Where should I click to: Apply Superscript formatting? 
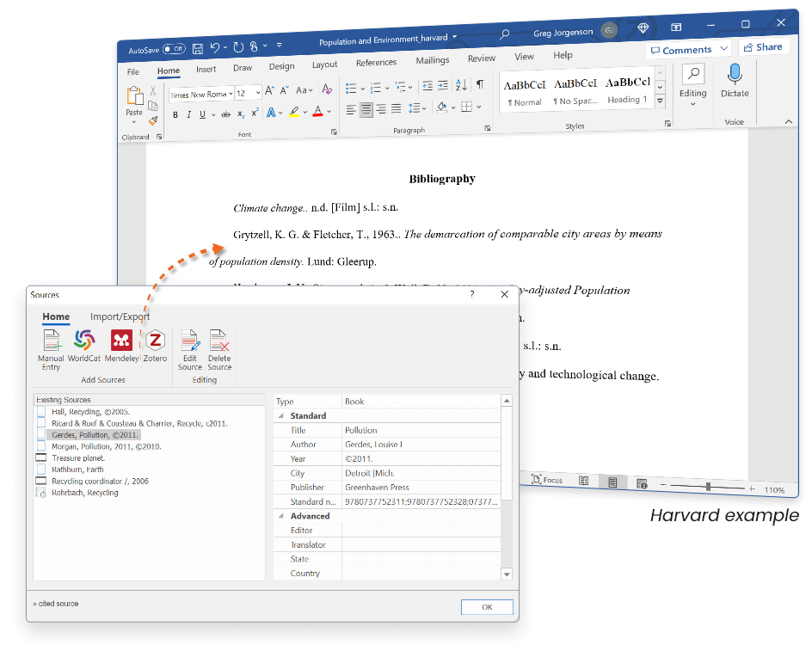point(255,113)
